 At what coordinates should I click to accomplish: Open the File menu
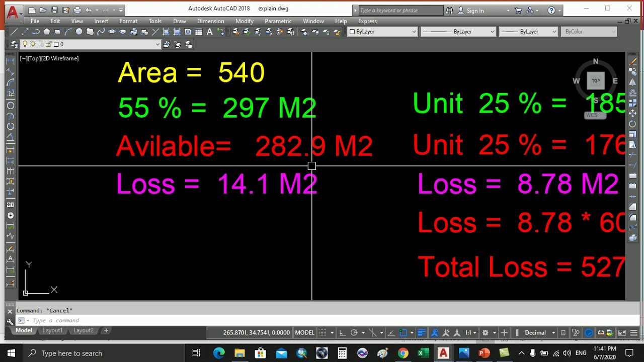click(35, 21)
